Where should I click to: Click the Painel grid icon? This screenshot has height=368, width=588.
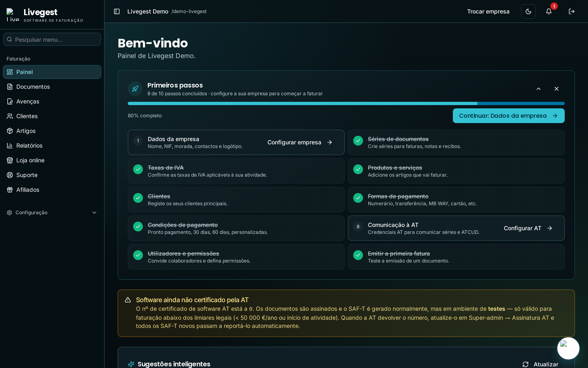[10, 72]
